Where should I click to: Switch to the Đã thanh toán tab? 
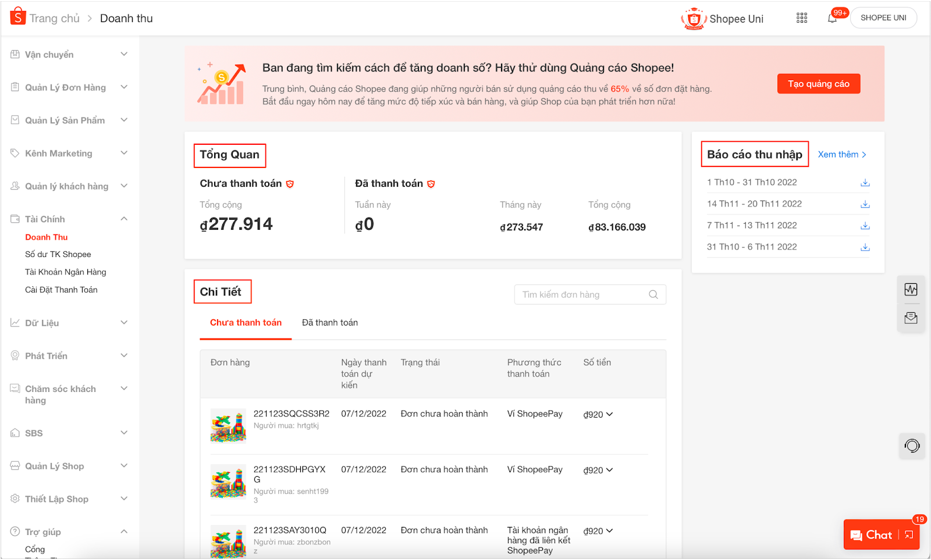(x=329, y=322)
